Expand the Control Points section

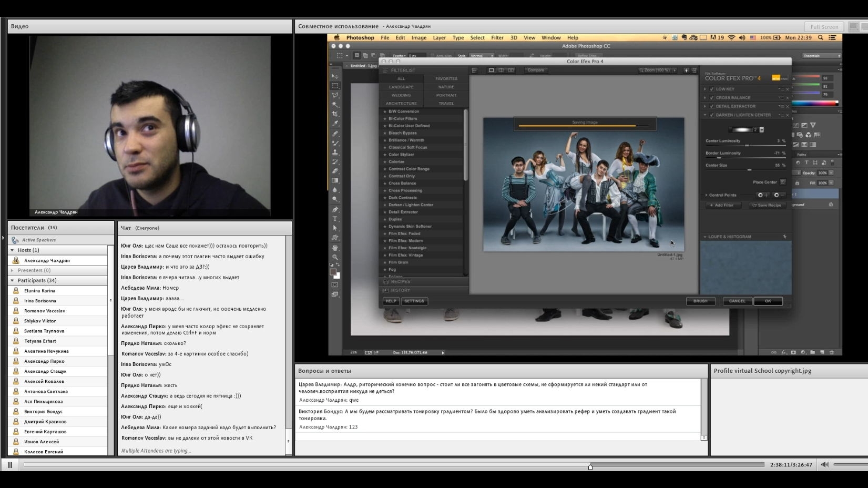(706, 195)
